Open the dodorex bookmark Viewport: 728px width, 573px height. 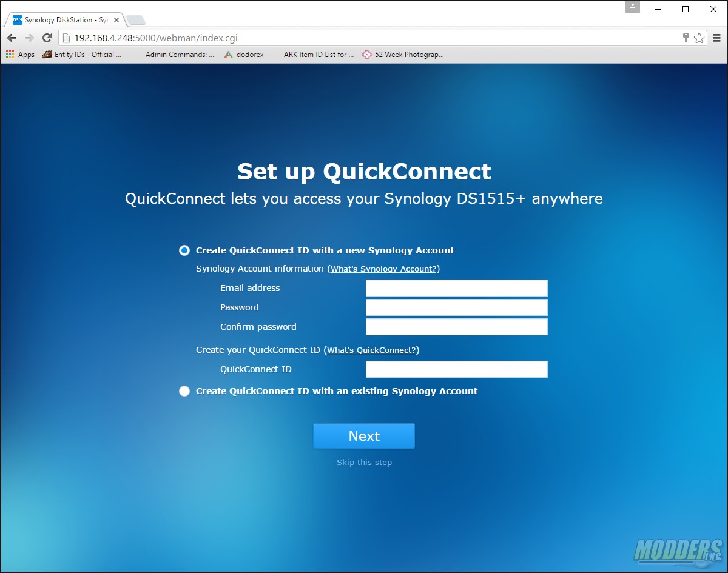[244, 55]
